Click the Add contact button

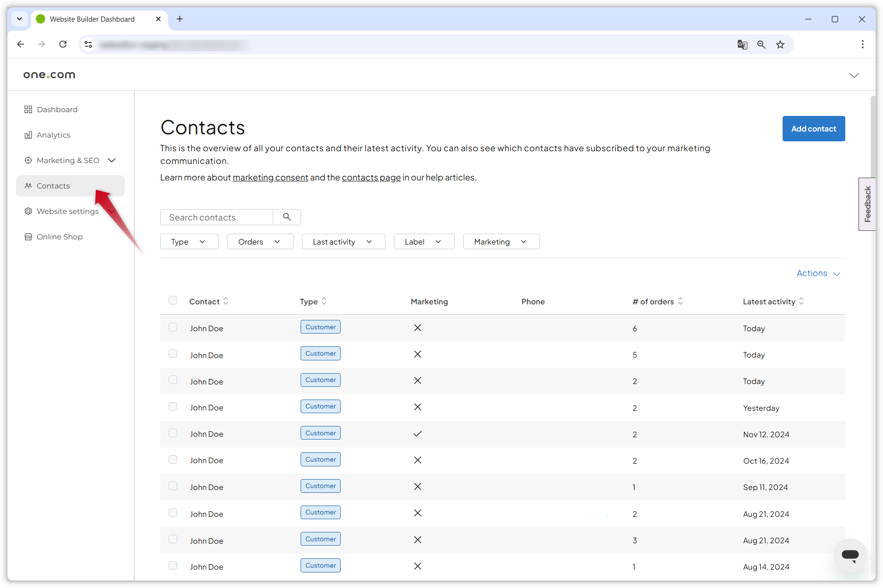(x=813, y=128)
